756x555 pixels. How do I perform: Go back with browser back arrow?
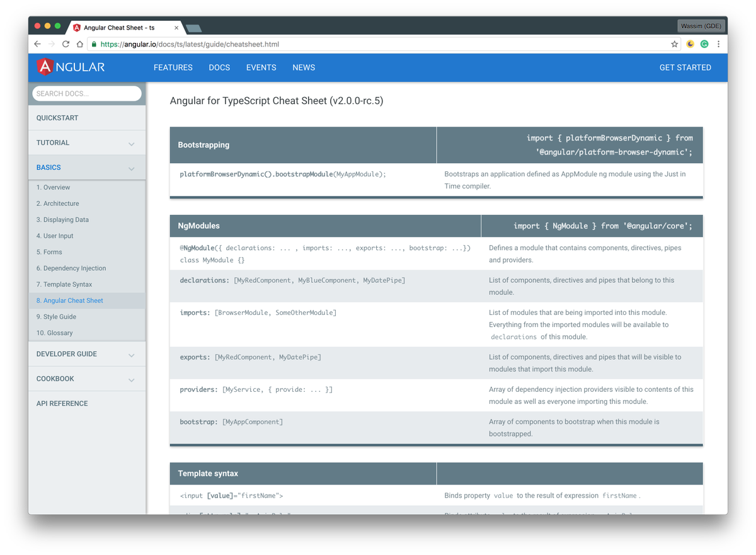pos(37,44)
